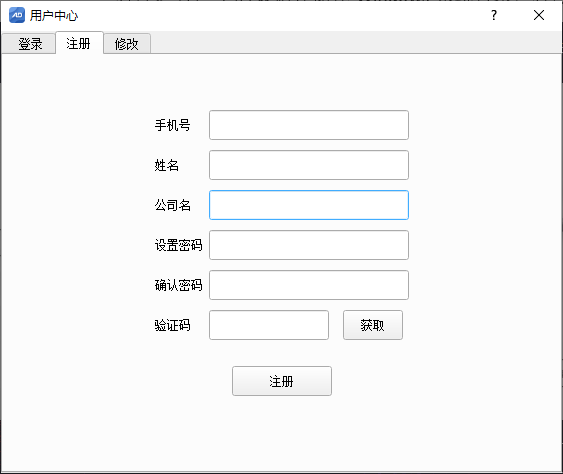
Task: Click the 设置密码 label text
Action: click(x=178, y=245)
